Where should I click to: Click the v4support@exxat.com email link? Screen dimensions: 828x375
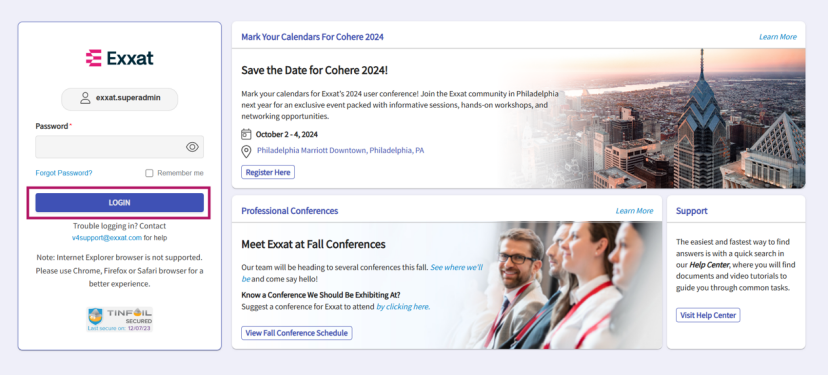click(107, 238)
